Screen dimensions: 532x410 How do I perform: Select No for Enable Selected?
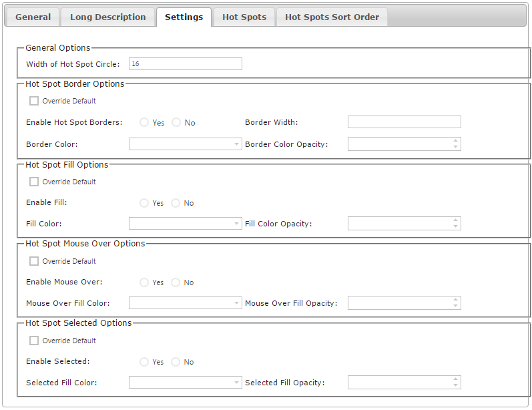pos(176,362)
